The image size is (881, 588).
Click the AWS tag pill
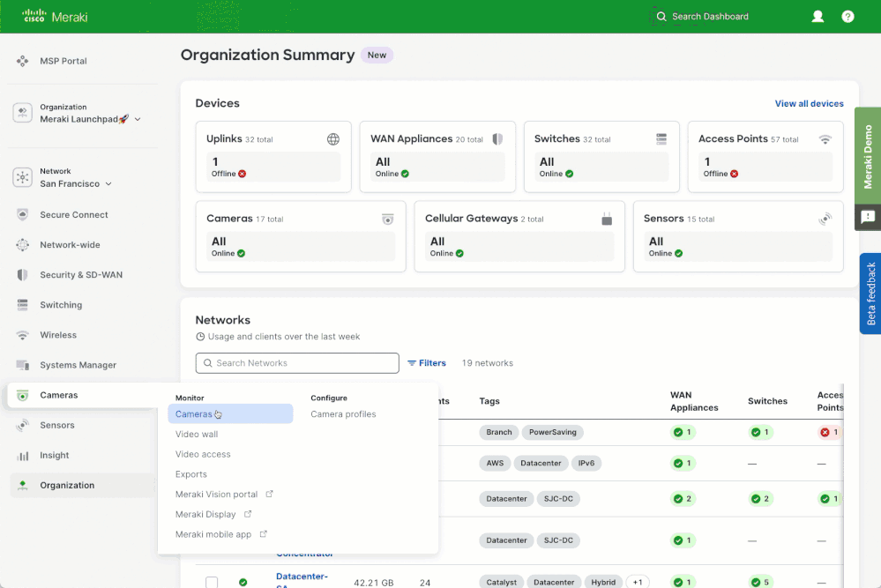tap(495, 464)
